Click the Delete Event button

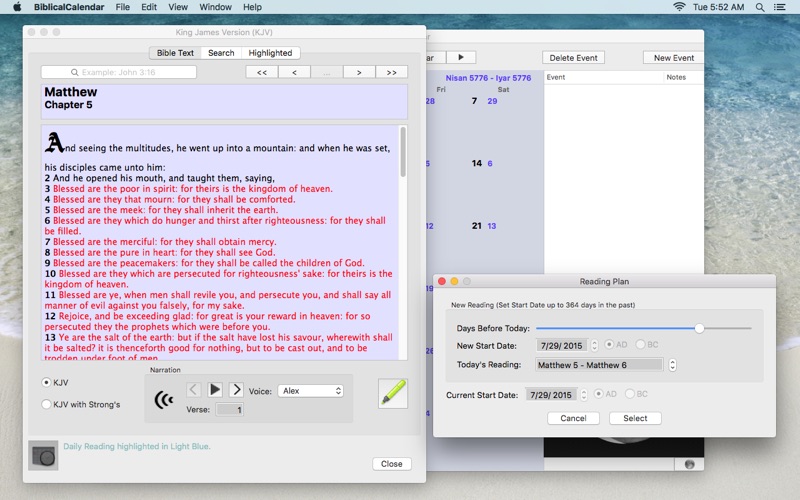(x=573, y=58)
